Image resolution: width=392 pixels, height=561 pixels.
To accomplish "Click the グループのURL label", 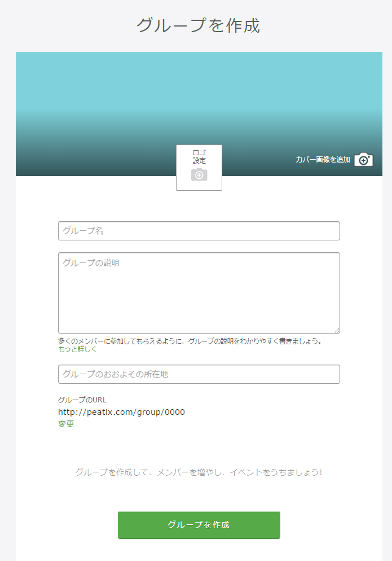I will [x=82, y=400].
